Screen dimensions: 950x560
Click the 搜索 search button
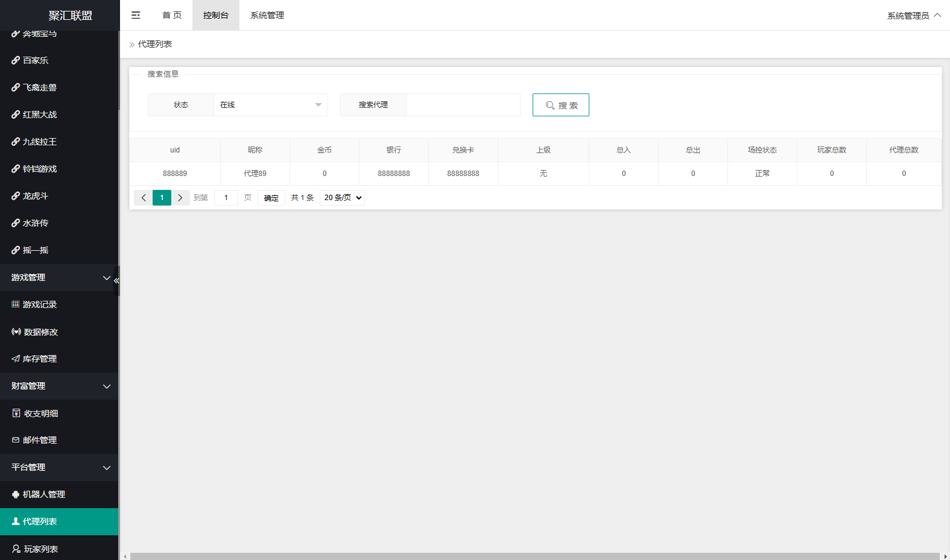561,105
